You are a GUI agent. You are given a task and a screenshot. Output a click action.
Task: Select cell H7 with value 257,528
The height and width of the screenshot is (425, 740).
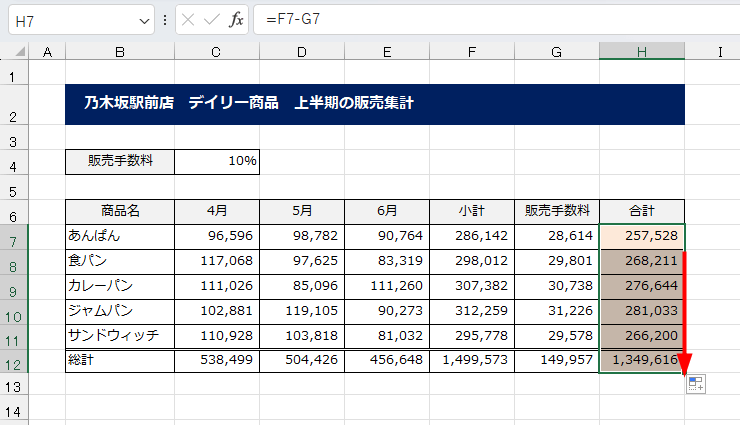click(642, 237)
